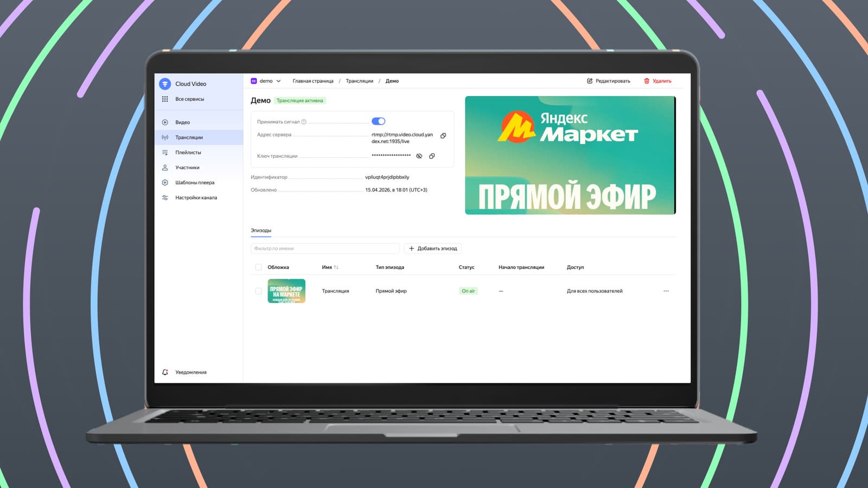
Task: Sort episodes by the Имя column
Action: (330, 267)
